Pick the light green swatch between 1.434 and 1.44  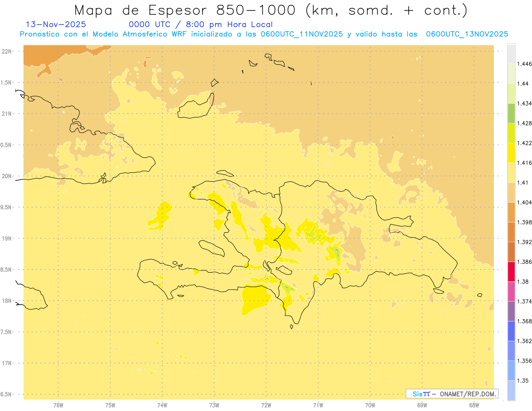click(x=511, y=94)
